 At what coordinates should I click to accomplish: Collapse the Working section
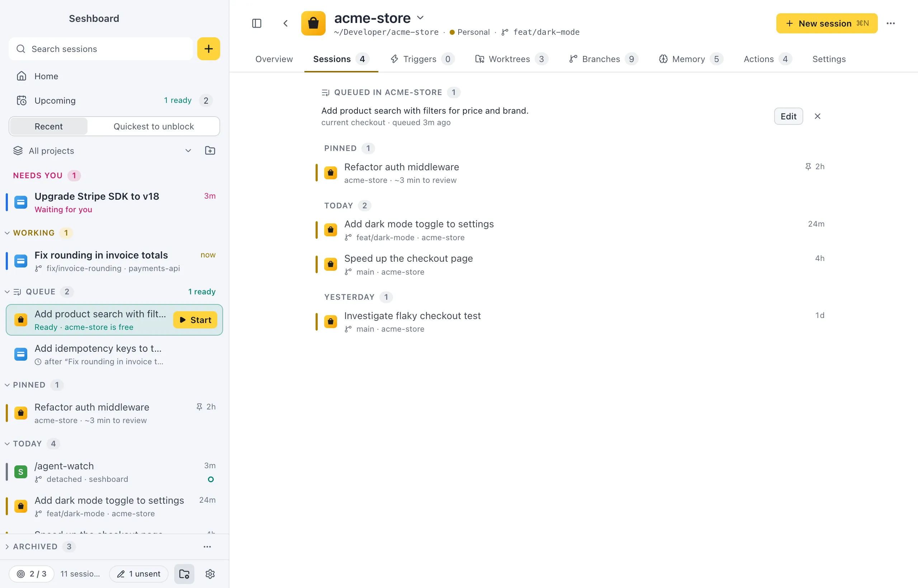pyautogui.click(x=7, y=233)
